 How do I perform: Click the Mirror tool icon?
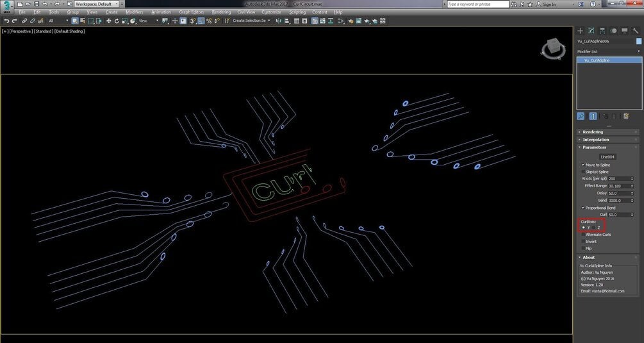coord(279,21)
